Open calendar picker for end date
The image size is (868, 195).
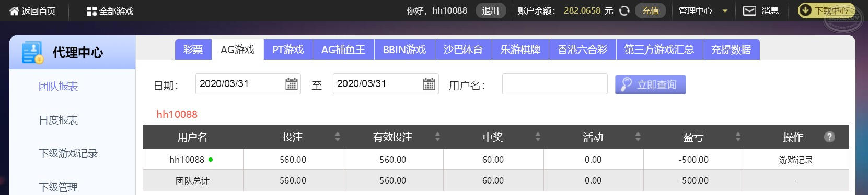429,83
